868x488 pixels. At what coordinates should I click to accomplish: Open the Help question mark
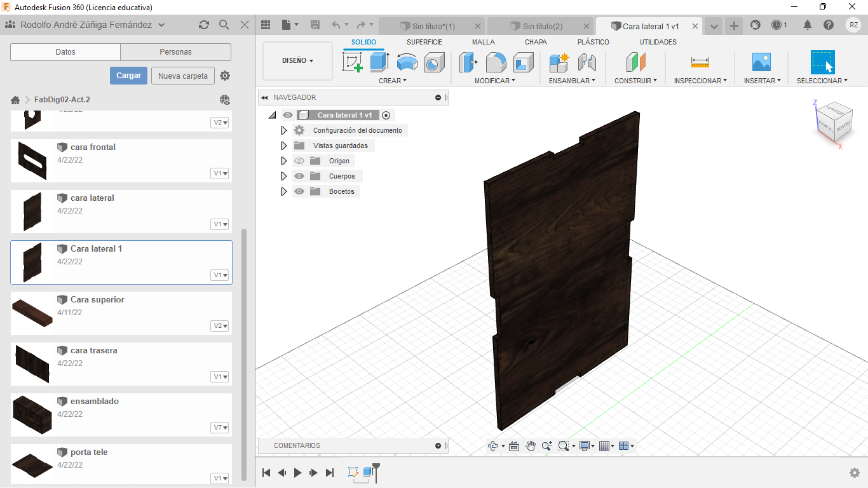(x=829, y=25)
